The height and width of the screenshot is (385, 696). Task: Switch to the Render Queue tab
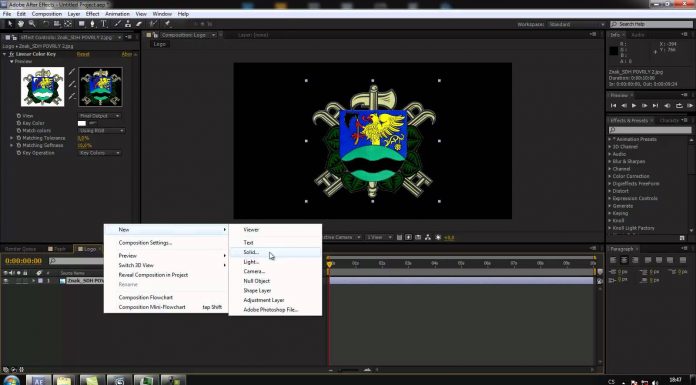[x=20, y=249]
